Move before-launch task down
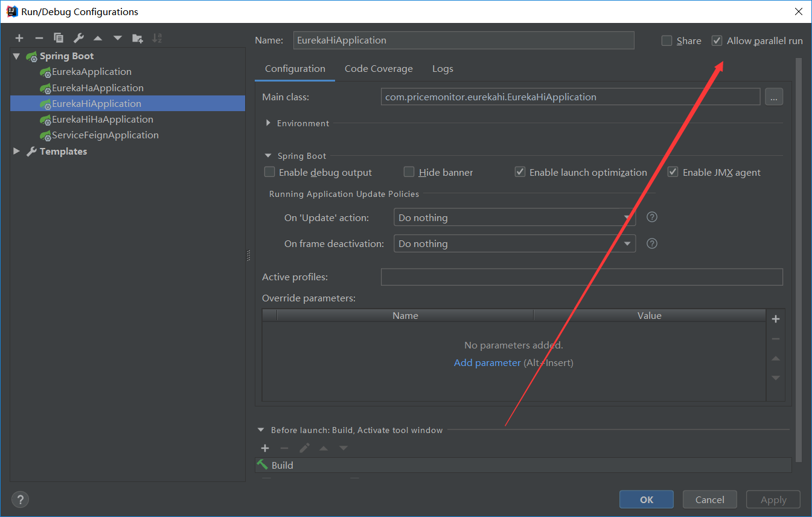812x517 pixels. pyautogui.click(x=344, y=448)
